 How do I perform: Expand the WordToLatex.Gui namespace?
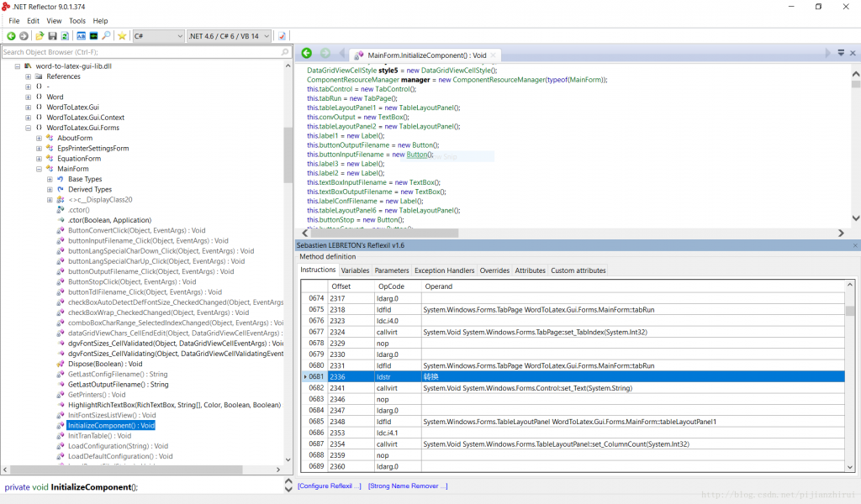point(28,108)
